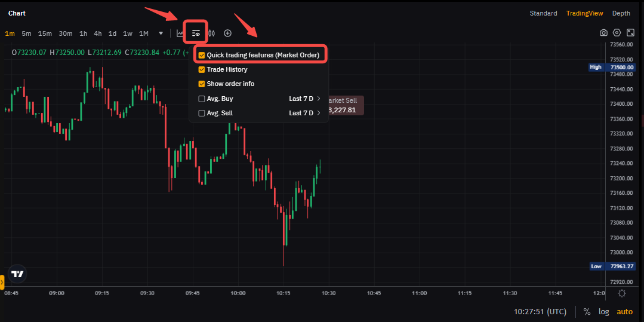Open the indicators line chart icon
Screen dimensions: 644x322
point(180,33)
